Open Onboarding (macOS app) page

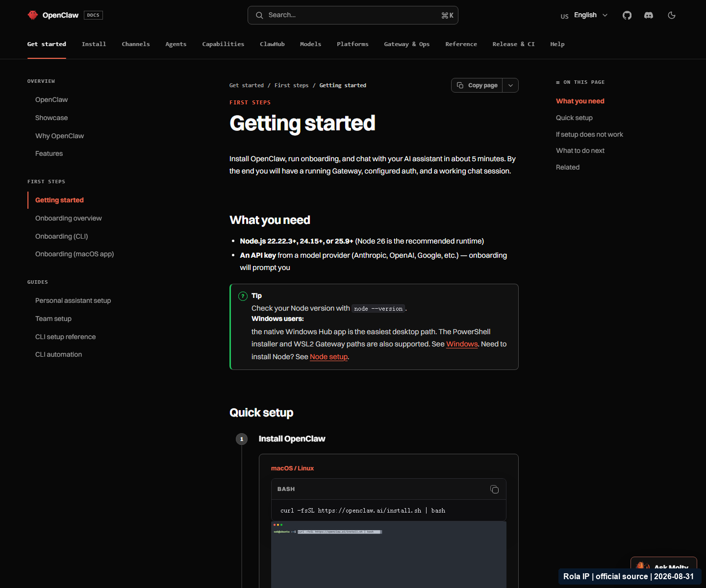pyautogui.click(x=75, y=254)
